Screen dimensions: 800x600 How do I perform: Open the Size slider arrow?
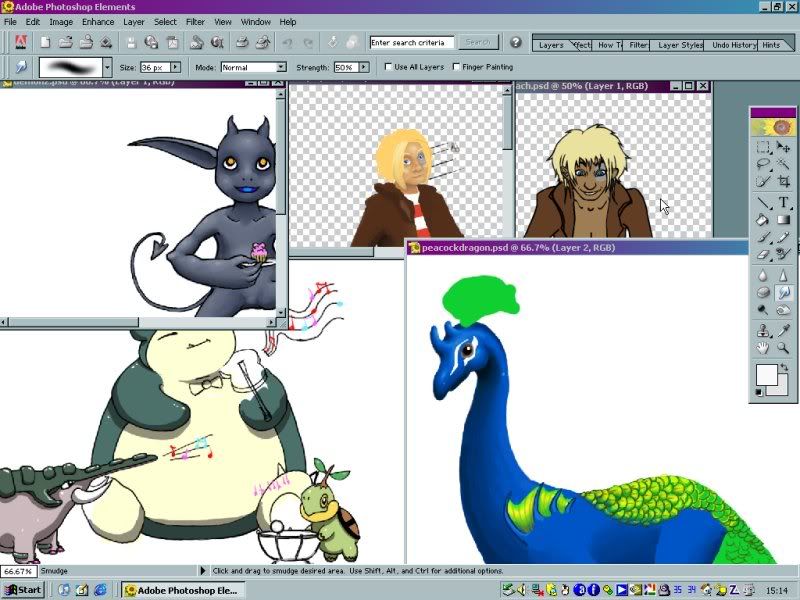coord(175,67)
